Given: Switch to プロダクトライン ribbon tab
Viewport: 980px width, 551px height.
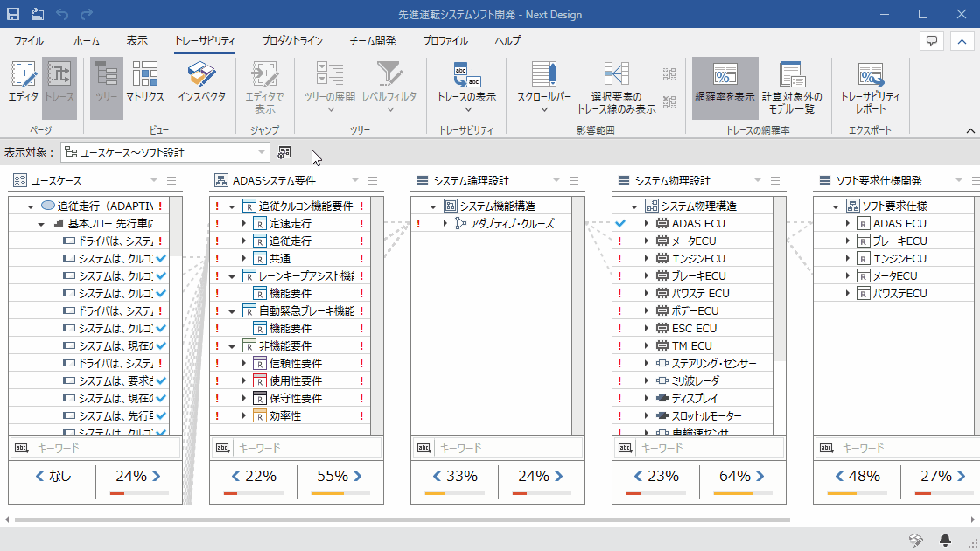Looking at the screenshot, I should click(x=292, y=40).
